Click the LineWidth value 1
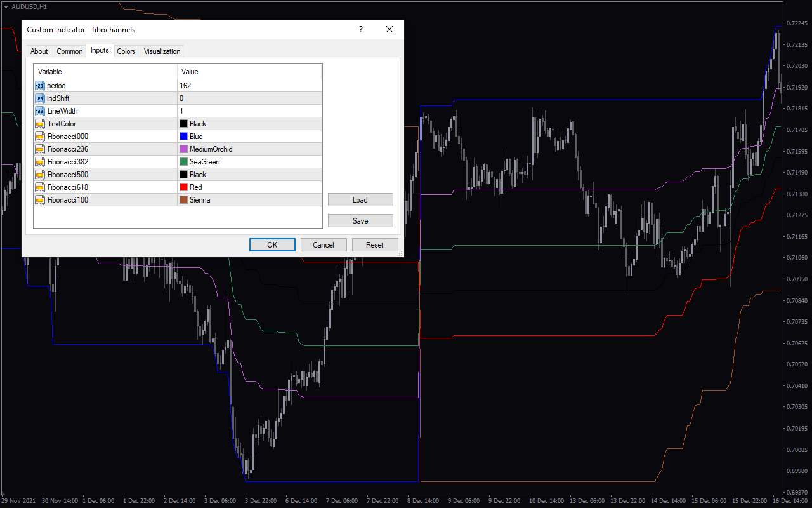Image resolution: width=812 pixels, height=508 pixels. (x=181, y=111)
